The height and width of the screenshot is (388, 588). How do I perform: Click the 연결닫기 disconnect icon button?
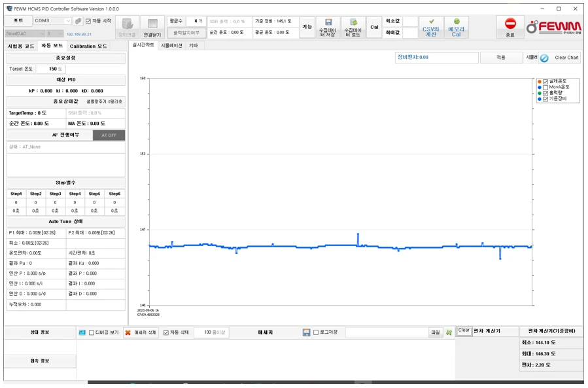pos(152,27)
